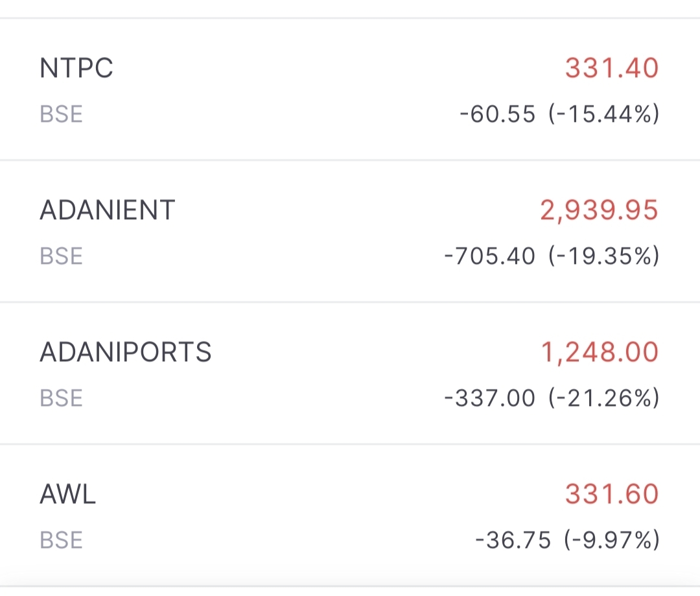Tap NTPC's -15.44% percentage change
The width and height of the screenshot is (700, 596).
pyautogui.click(x=603, y=114)
